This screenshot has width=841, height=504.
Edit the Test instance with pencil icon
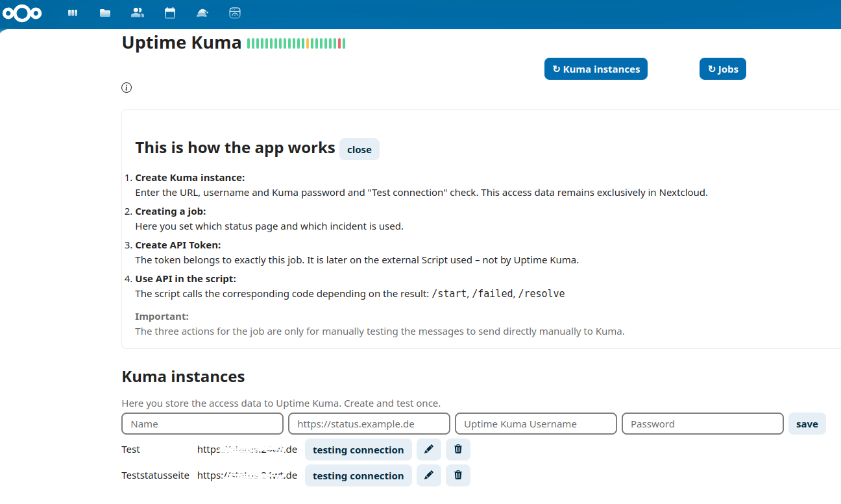click(x=428, y=450)
